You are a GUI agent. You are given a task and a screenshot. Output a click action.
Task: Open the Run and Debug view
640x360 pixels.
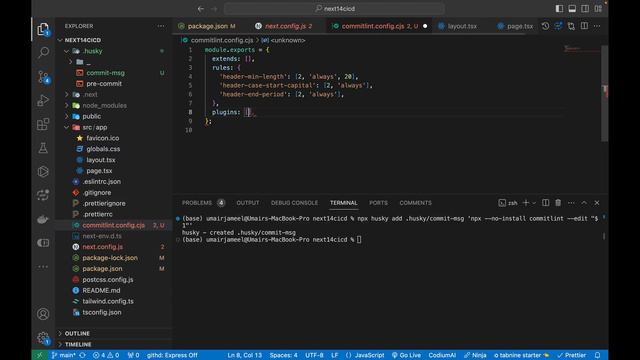[43, 100]
